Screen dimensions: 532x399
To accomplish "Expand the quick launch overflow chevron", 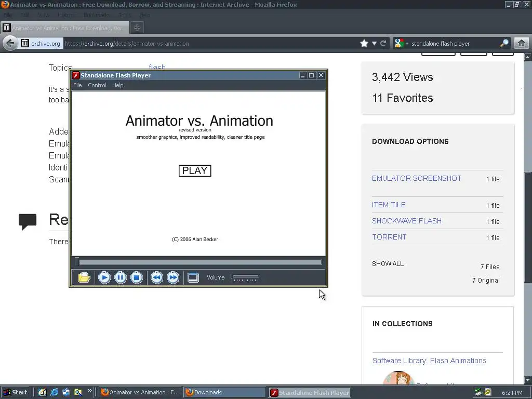I will pos(89,391).
